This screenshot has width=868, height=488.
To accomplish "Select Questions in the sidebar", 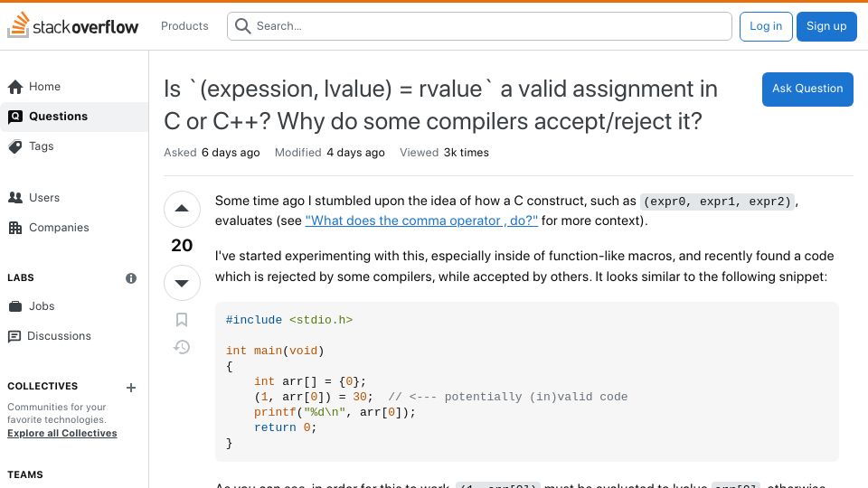I will 74,117.
